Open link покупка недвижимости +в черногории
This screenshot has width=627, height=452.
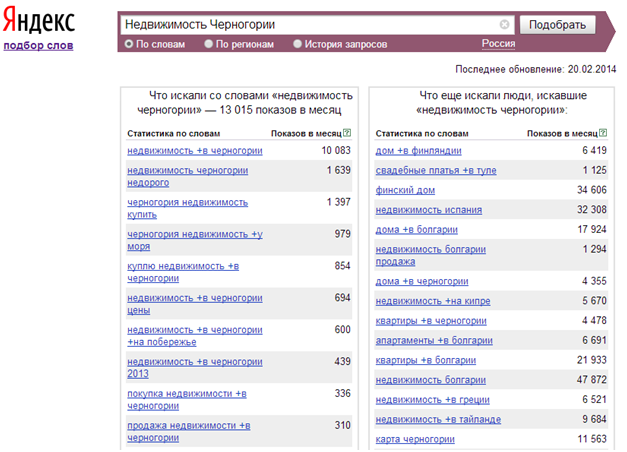pyautogui.click(x=187, y=400)
